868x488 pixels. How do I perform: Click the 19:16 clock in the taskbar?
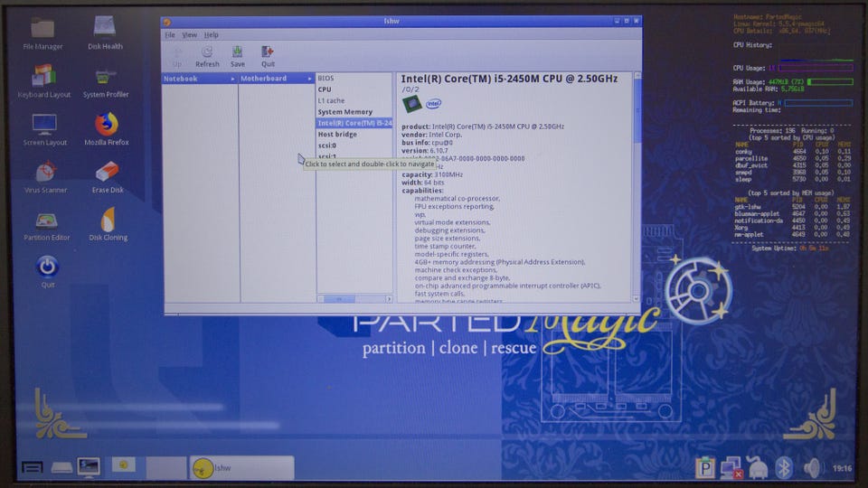pyautogui.click(x=842, y=468)
